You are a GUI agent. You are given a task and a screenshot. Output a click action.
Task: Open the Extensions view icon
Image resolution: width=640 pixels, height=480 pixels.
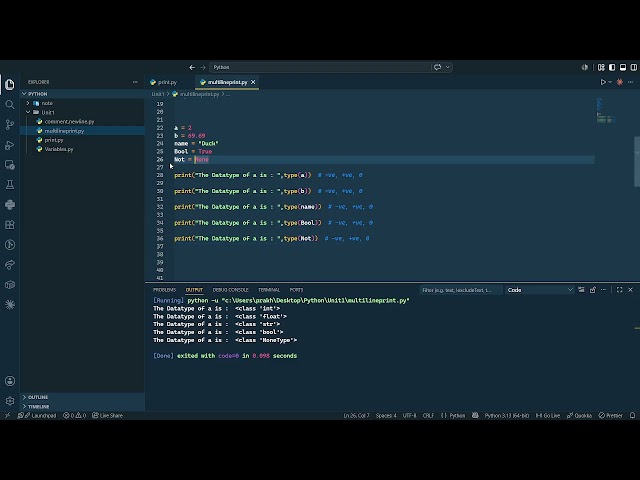(x=10, y=224)
